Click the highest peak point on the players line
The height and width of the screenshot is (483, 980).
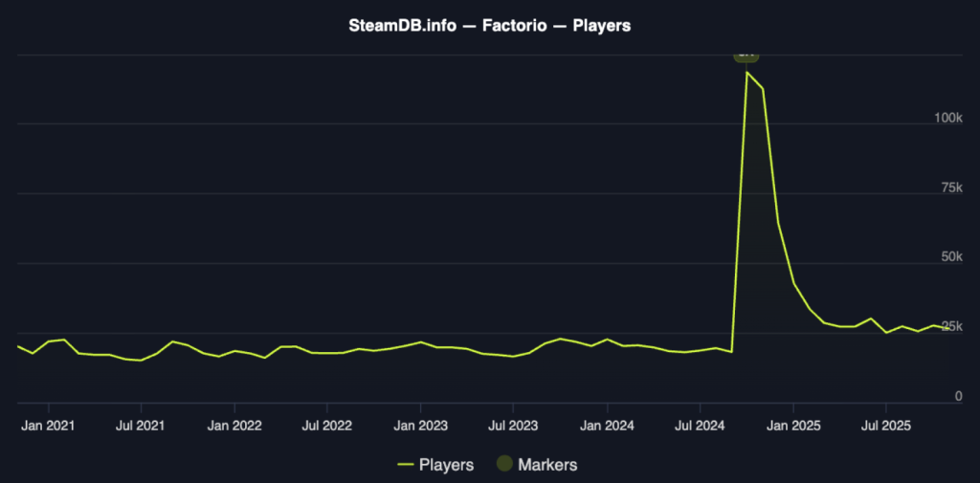(x=746, y=73)
